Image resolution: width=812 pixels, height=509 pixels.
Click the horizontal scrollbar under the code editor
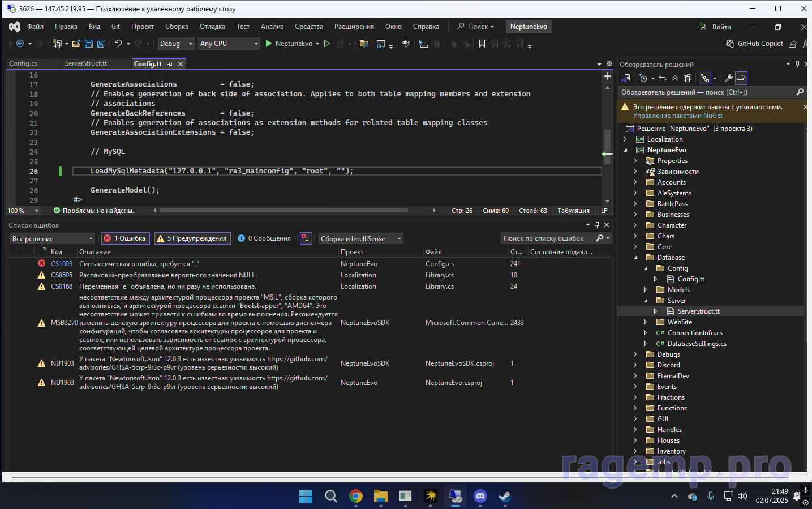click(283, 211)
